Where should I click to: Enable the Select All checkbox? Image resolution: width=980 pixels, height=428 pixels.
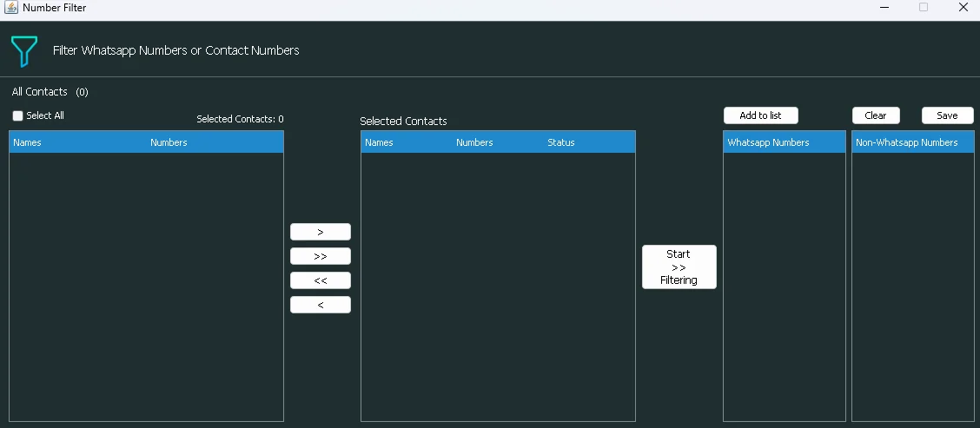click(x=17, y=115)
